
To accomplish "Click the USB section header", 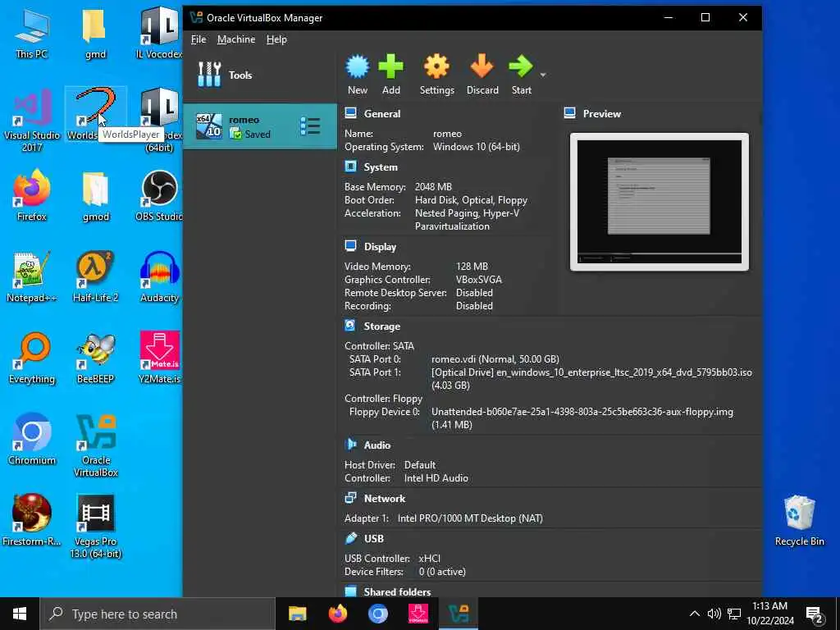I will coord(374,538).
